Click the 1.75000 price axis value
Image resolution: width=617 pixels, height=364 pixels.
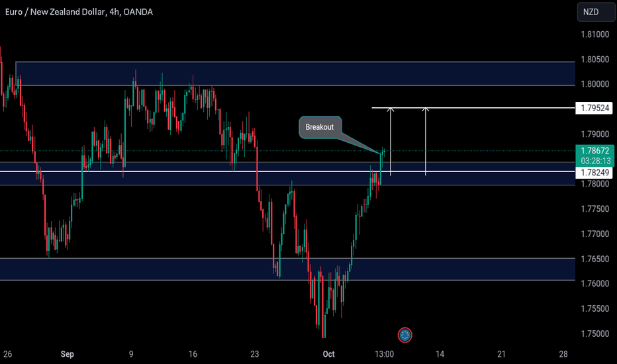[x=594, y=334]
